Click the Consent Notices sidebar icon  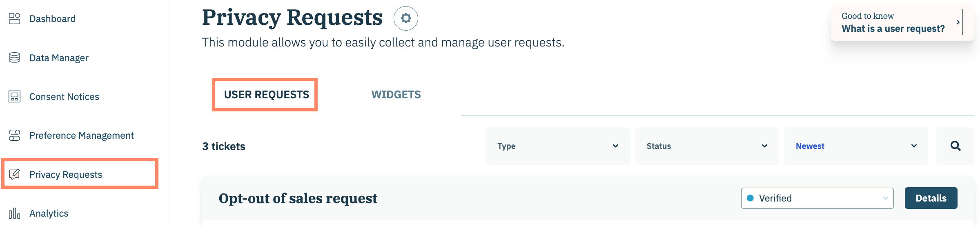click(15, 97)
